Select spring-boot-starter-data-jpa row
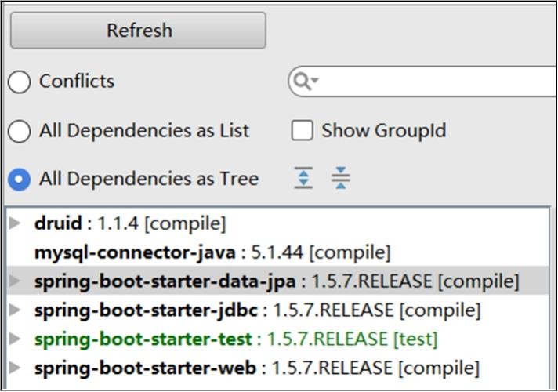 coord(276,281)
